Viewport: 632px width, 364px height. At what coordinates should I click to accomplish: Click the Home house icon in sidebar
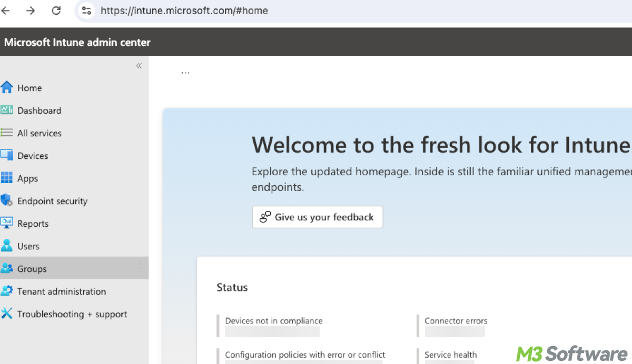(x=7, y=87)
